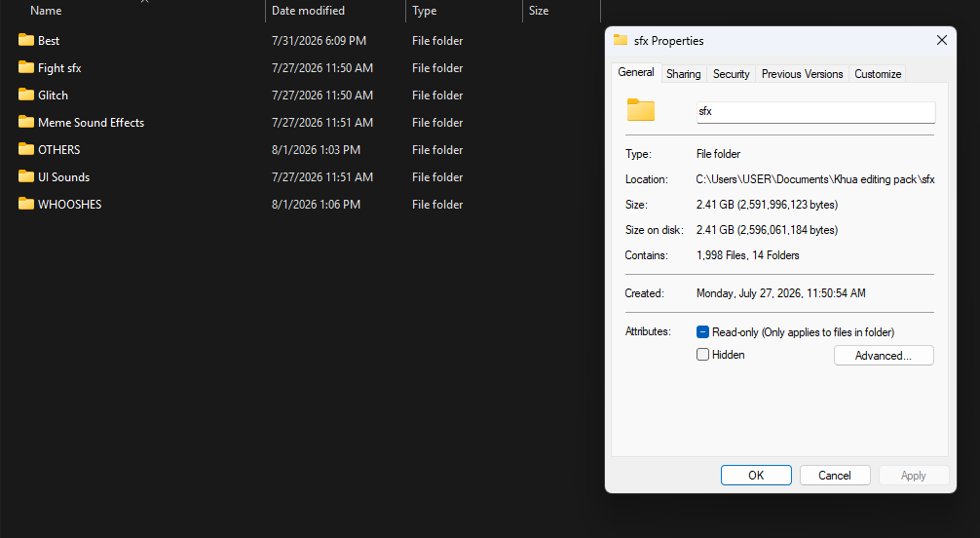
Task: Click the Location path text in Properties
Action: (815, 179)
